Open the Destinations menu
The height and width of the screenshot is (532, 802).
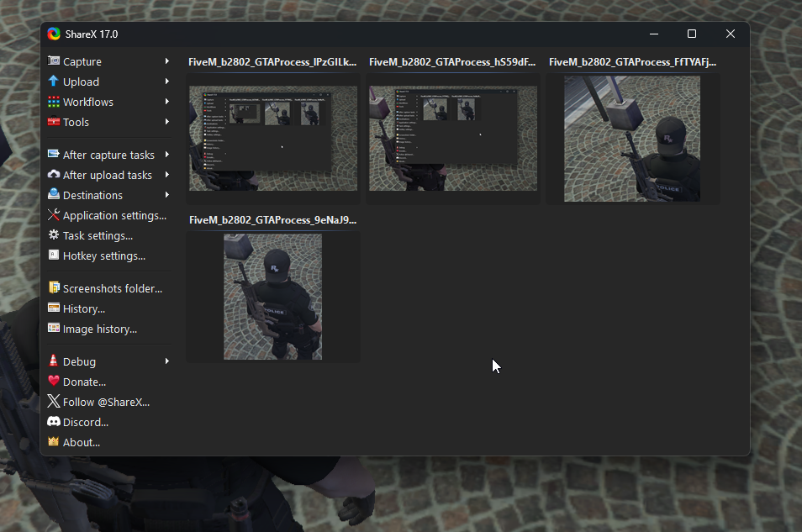pyautogui.click(x=109, y=196)
